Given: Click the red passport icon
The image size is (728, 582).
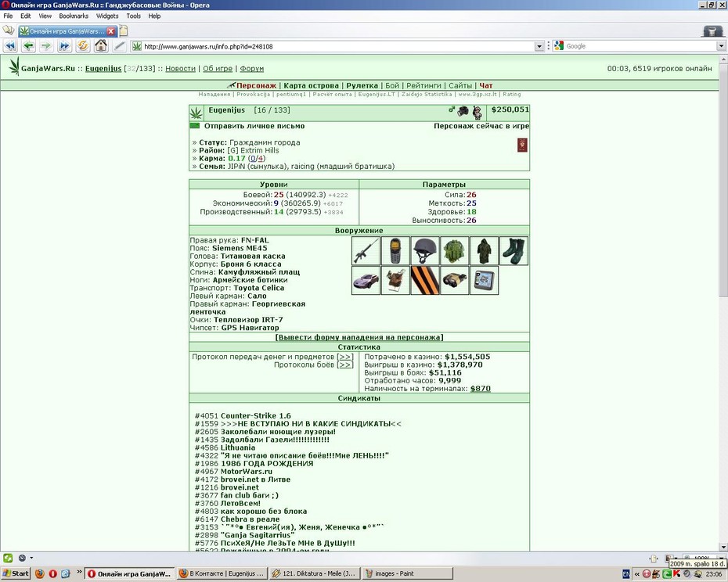Looking at the screenshot, I should (x=522, y=145).
